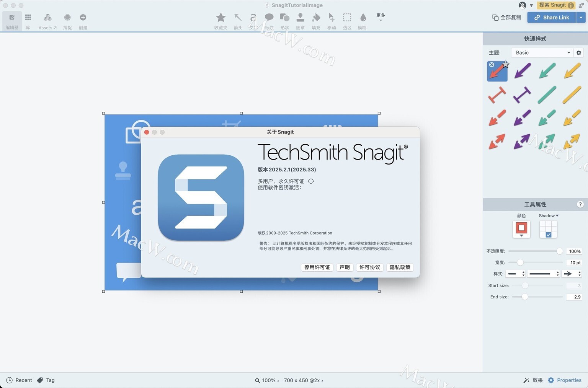Screen dimensions: 588x388
Task: Choose the teal dashed arrow quick style
Action: (x=547, y=118)
